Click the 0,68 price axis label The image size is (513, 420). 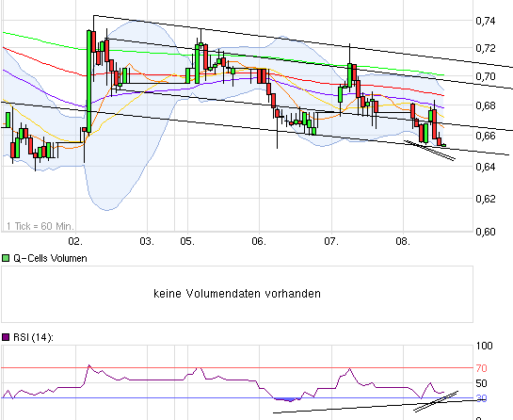pyautogui.click(x=486, y=105)
